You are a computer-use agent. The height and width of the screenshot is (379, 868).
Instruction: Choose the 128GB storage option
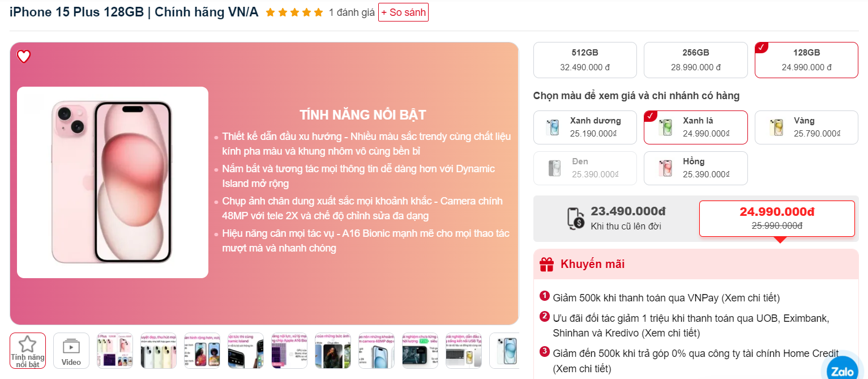click(x=806, y=60)
